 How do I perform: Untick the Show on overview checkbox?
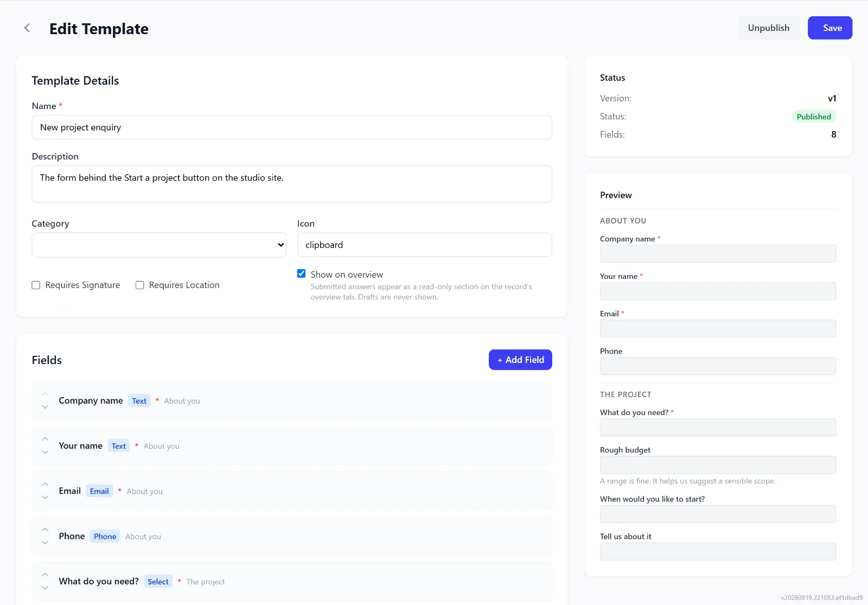tap(302, 273)
